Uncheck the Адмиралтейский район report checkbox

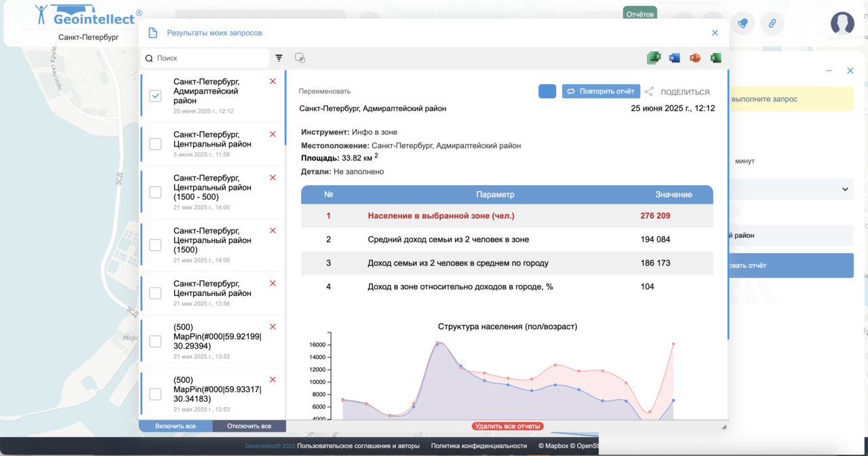(x=155, y=96)
